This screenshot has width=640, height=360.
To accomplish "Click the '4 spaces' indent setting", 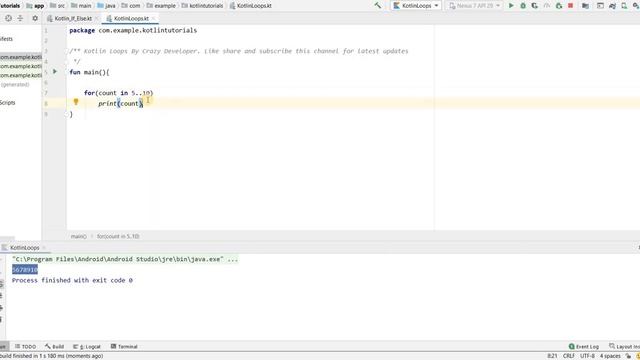I will click(610, 356).
